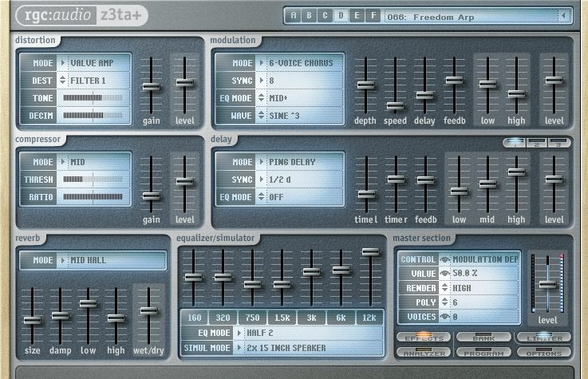Screen dimensions: 588x379
Task: Click the delay time l fader
Action: click(366, 194)
